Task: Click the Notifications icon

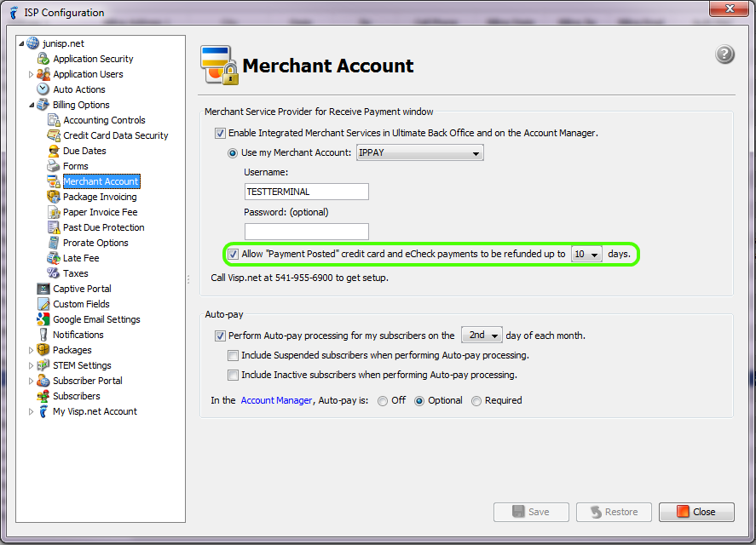Action: tap(43, 335)
